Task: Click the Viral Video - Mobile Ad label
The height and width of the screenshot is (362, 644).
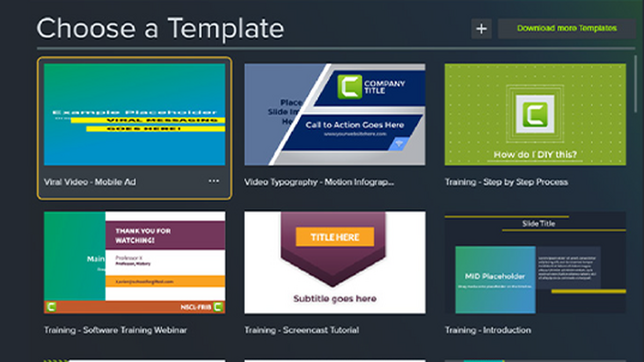Action: pos(90,182)
